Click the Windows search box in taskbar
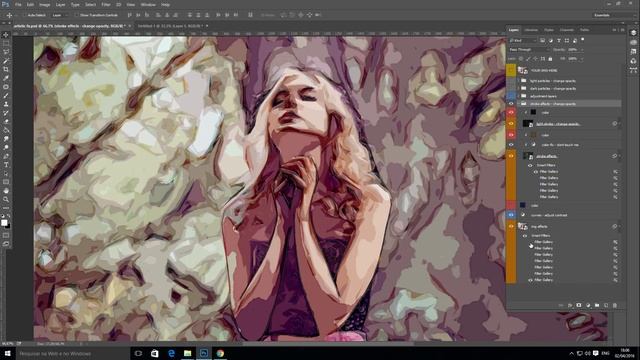This screenshot has height=360, width=640. click(x=73, y=353)
